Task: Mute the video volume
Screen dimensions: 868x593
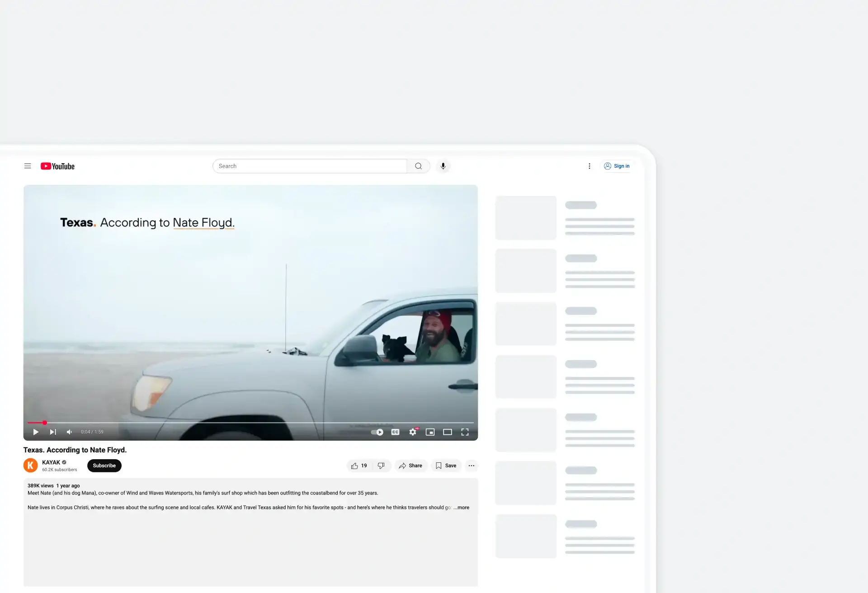Action: [69, 432]
